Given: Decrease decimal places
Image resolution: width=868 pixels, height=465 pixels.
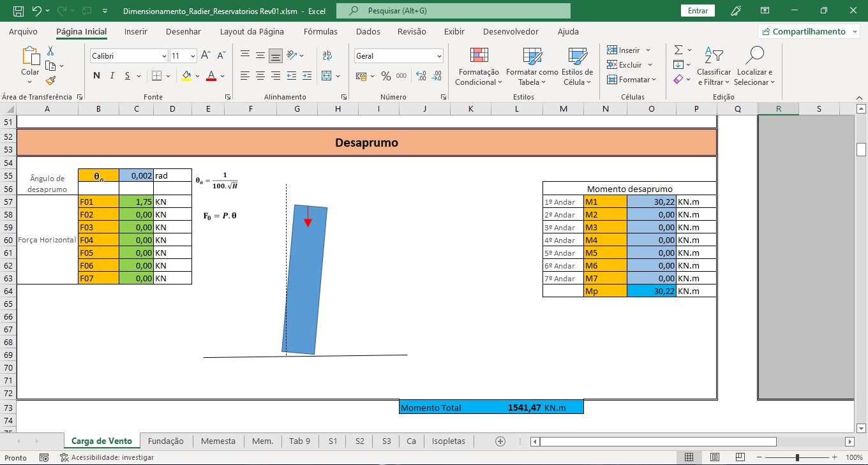Looking at the screenshot, I should click(x=437, y=76).
